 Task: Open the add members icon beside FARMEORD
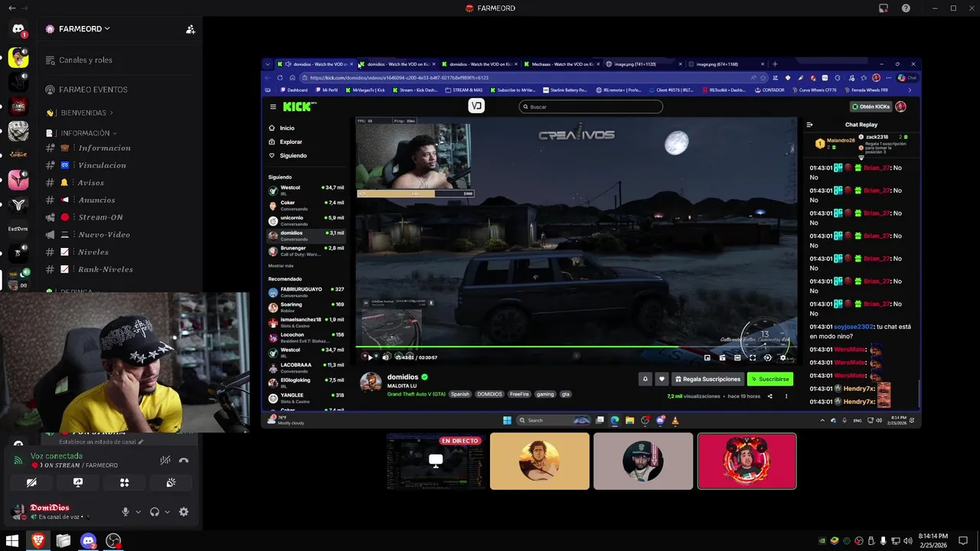click(x=190, y=29)
